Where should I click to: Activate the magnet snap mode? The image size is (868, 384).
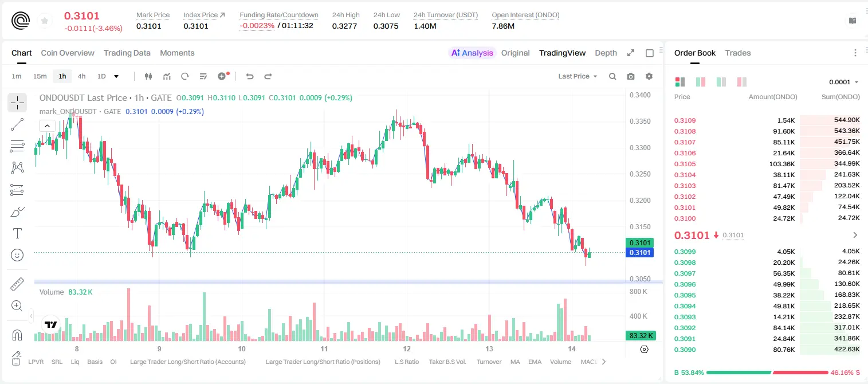pyautogui.click(x=17, y=335)
